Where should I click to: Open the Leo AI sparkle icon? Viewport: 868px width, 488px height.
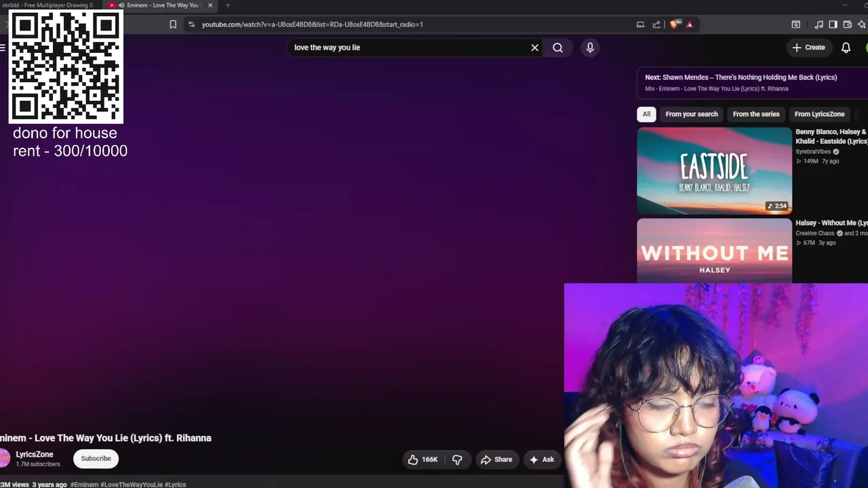click(862, 24)
